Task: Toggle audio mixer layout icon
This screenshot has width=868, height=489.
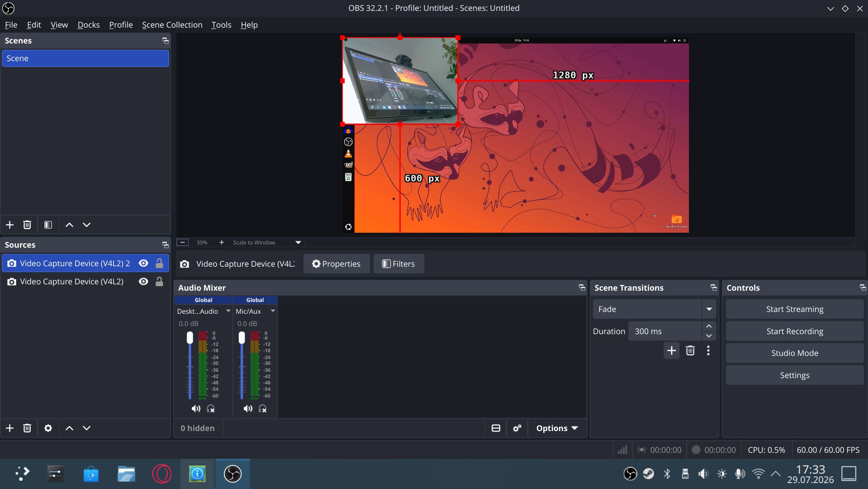Action: (496, 428)
